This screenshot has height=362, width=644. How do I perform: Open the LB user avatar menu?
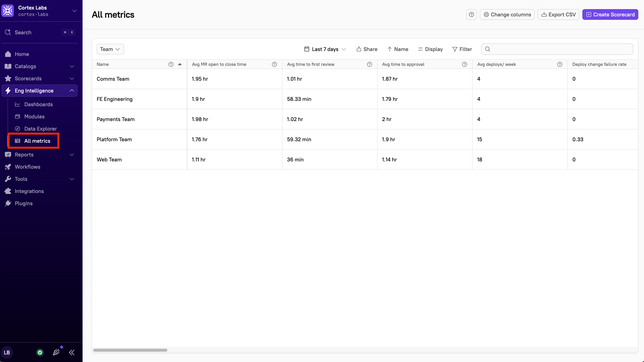[7, 352]
